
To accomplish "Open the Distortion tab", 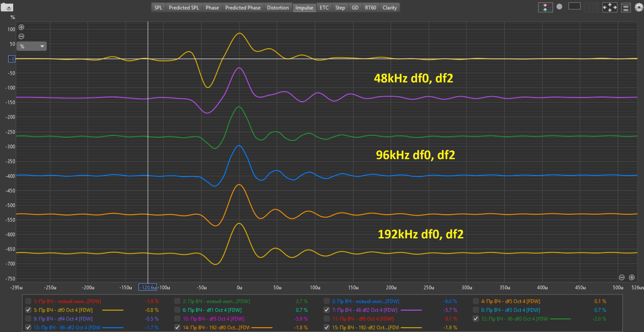I will click(x=277, y=8).
